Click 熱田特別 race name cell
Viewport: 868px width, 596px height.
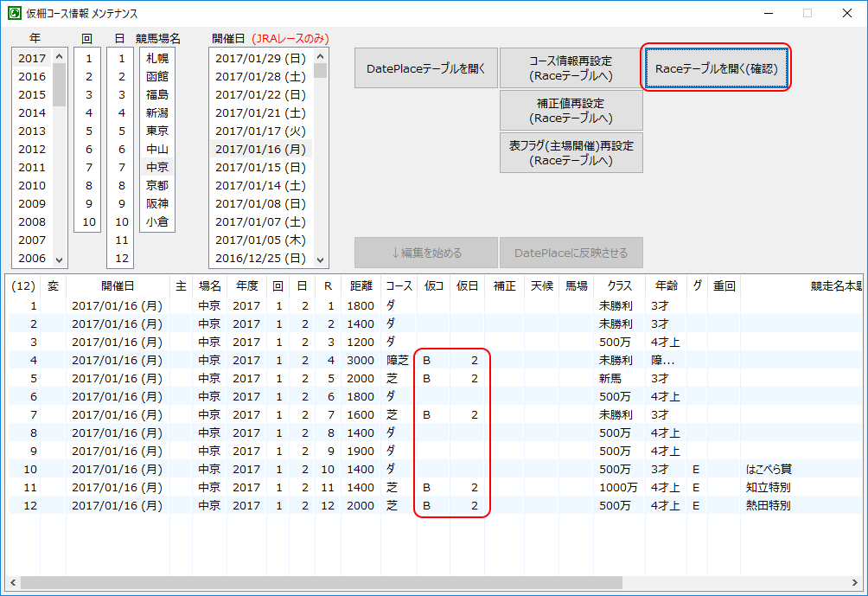[769, 506]
